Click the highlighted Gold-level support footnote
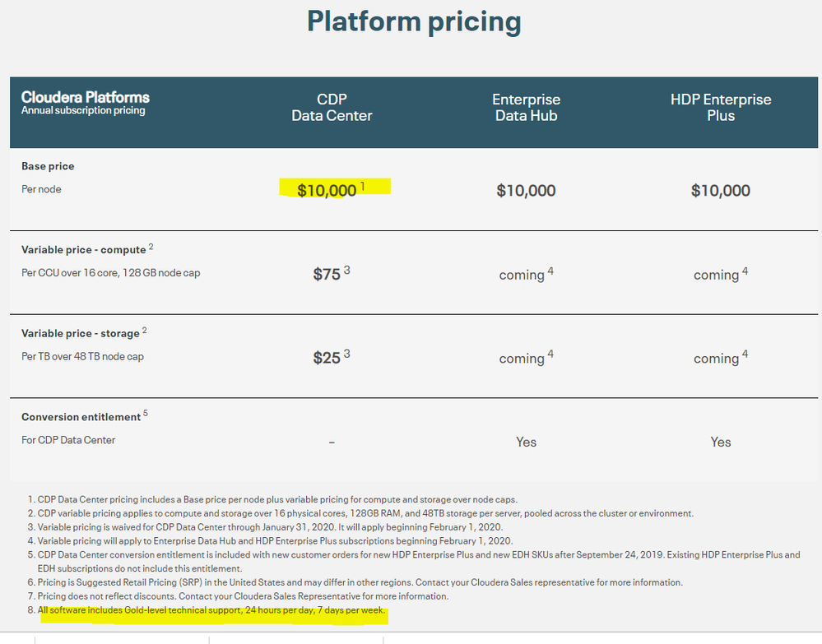The width and height of the screenshot is (822, 644). [211, 611]
